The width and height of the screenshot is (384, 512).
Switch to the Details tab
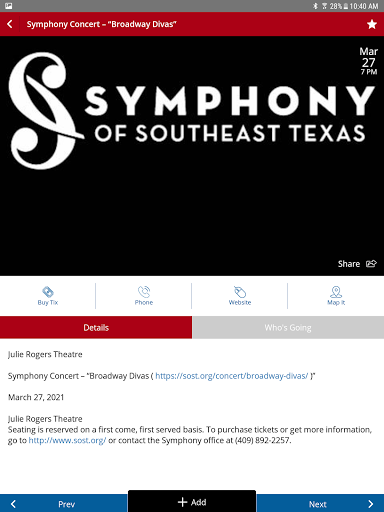click(x=96, y=327)
